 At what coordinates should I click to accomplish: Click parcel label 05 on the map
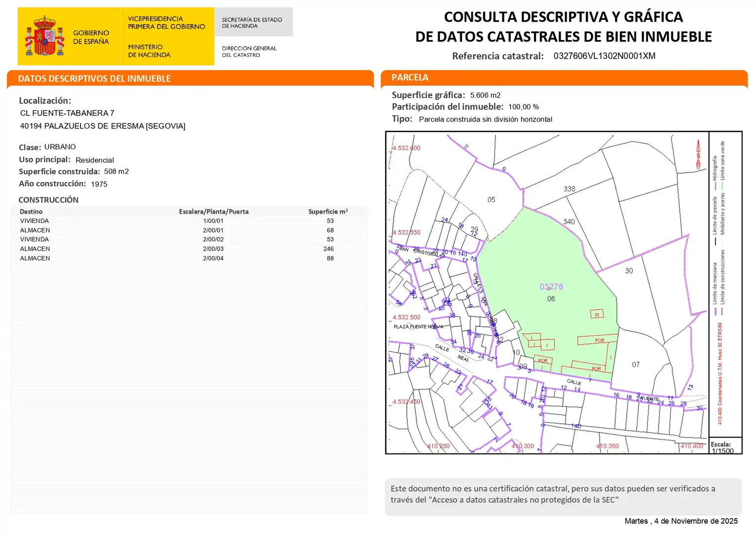(491, 200)
